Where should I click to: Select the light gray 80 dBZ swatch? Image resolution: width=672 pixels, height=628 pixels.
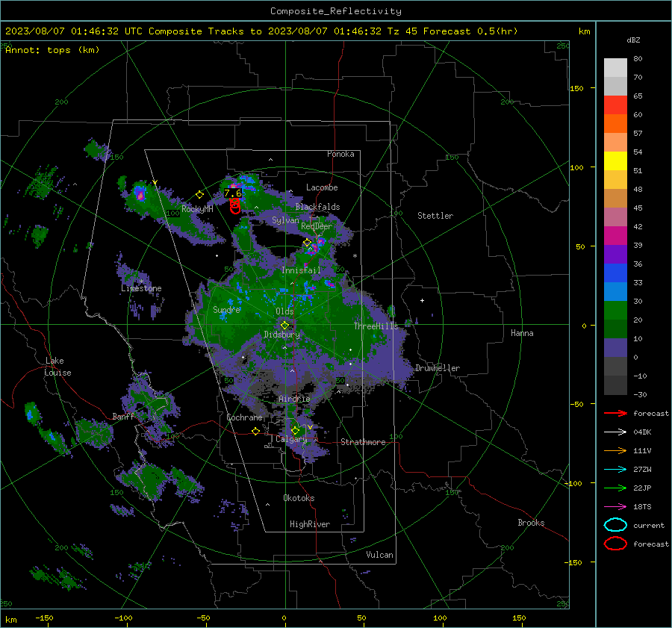(x=615, y=67)
